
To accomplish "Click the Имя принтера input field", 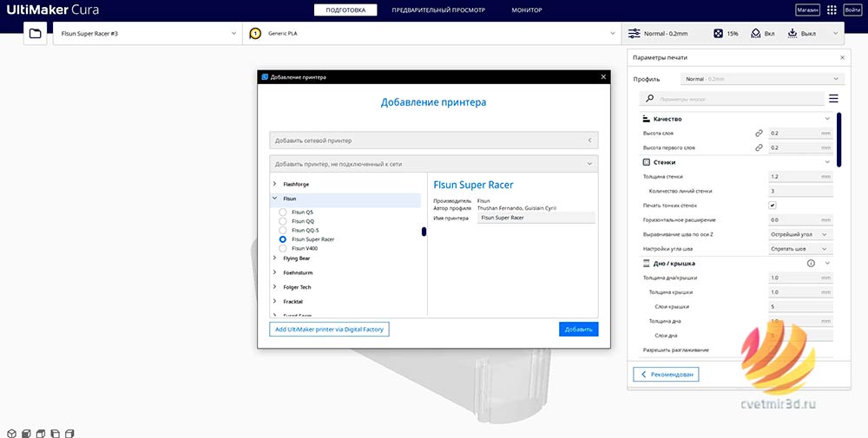I will (536, 218).
